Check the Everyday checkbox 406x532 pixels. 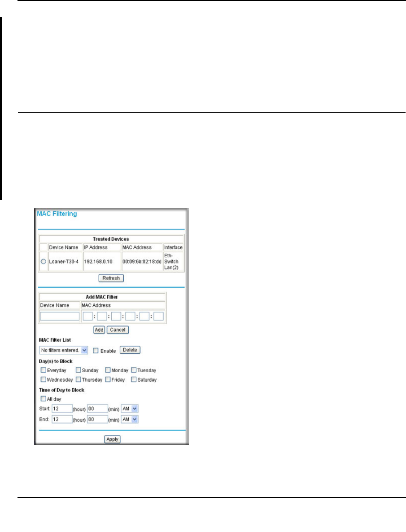click(x=44, y=370)
